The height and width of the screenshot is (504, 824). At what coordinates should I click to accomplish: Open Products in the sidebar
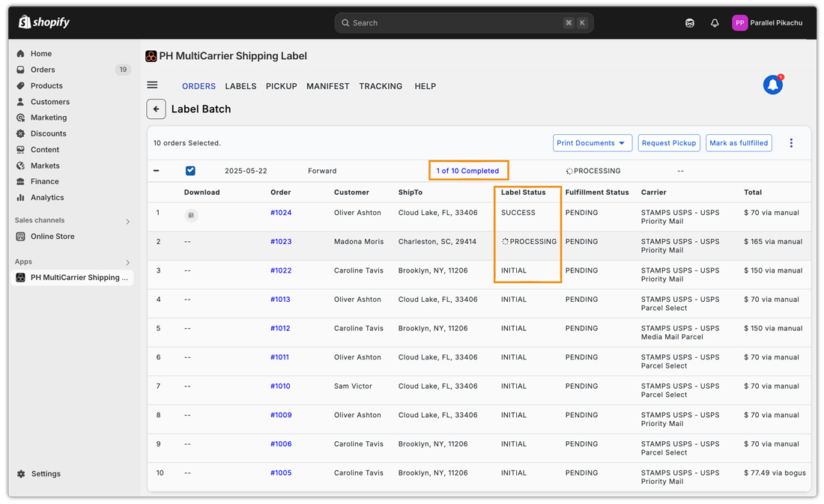[x=46, y=85]
